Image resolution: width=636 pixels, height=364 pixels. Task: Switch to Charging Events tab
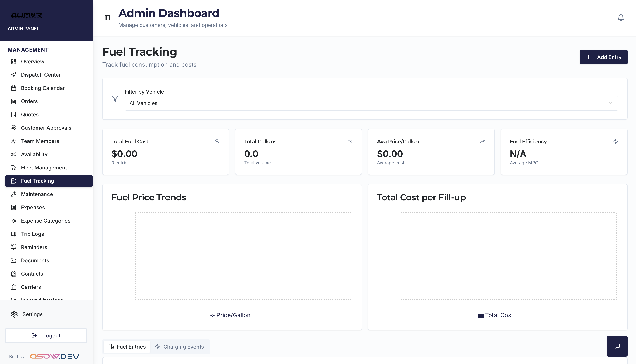tap(179, 347)
